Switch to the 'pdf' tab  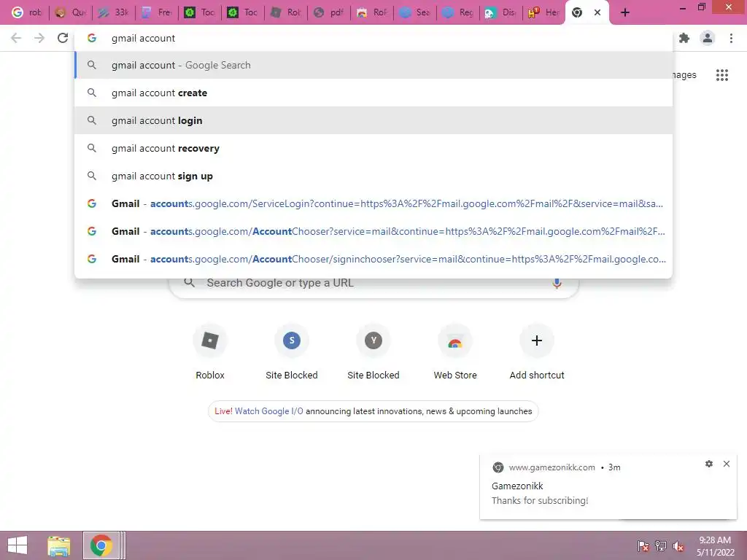pyautogui.click(x=329, y=12)
